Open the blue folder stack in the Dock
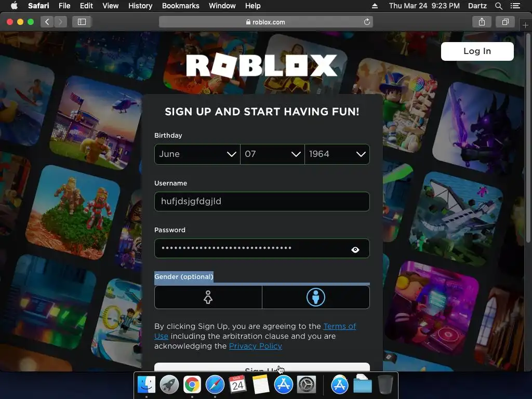 coord(362,384)
